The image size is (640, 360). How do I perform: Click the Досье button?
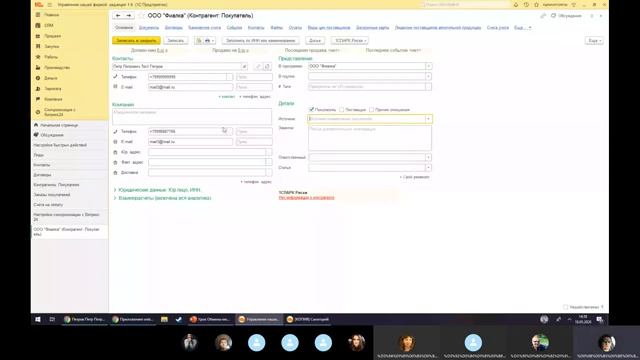pos(315,40)
